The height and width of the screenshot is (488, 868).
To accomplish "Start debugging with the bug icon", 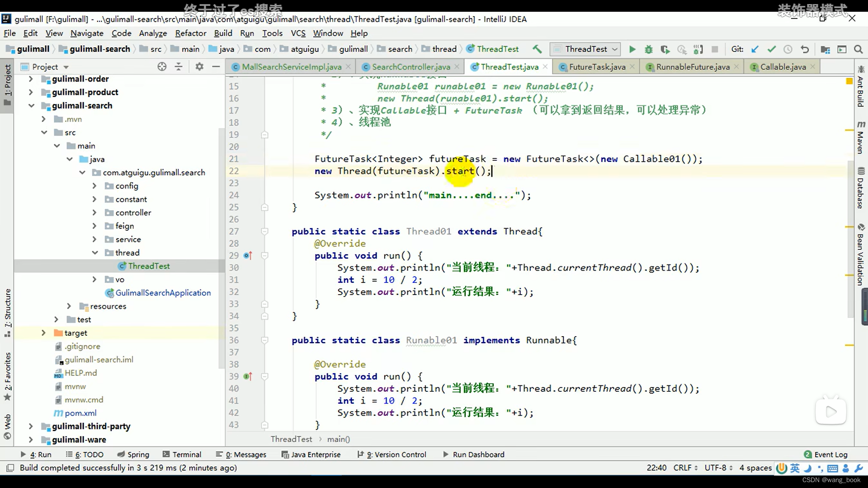I will 649,49.
